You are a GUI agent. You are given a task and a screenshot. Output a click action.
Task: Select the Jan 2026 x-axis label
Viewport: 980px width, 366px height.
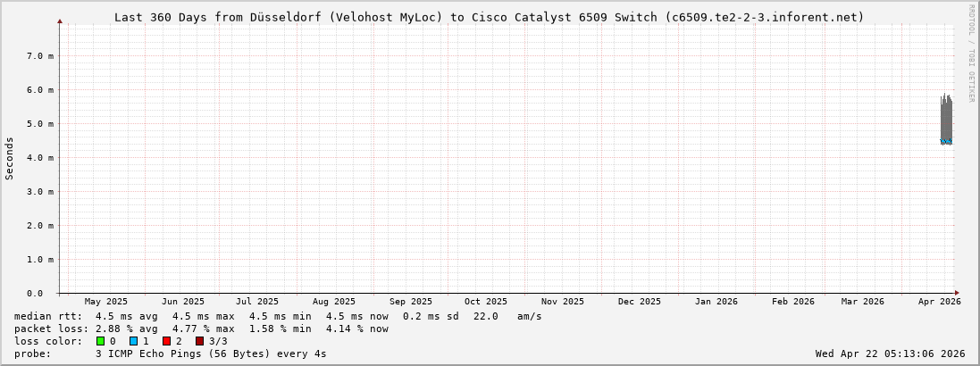716,302
